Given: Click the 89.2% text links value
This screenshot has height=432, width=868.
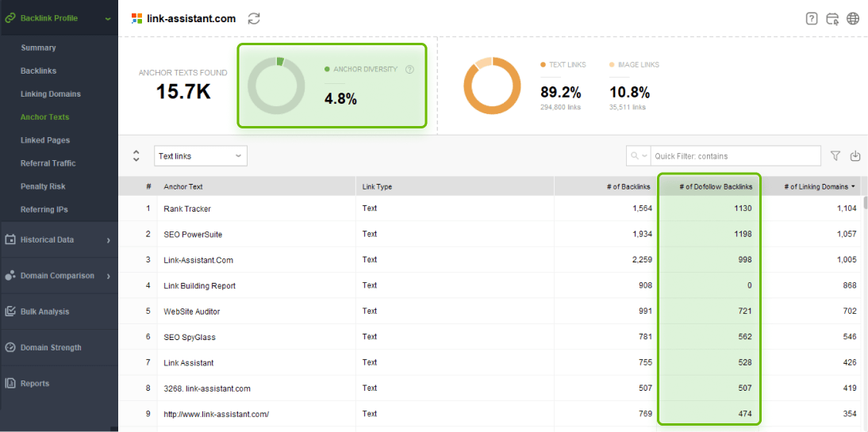Looking at the screenshot, I should click(560, 93).
